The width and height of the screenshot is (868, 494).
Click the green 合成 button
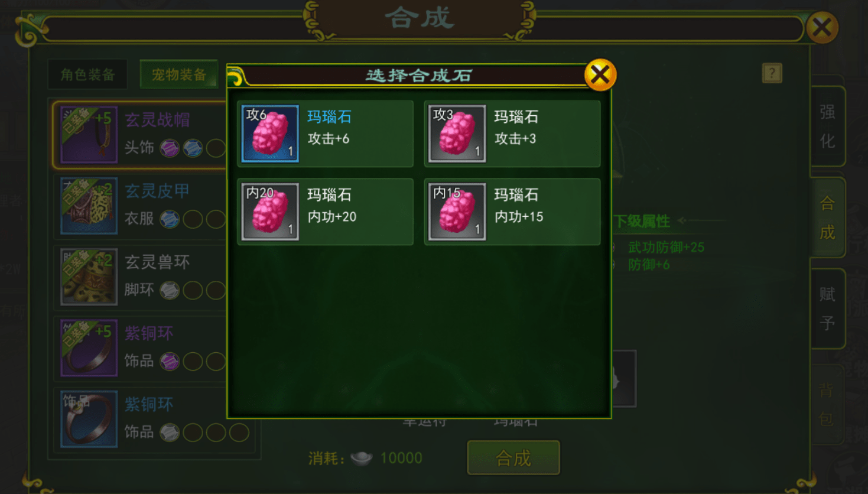pos(513,458)
